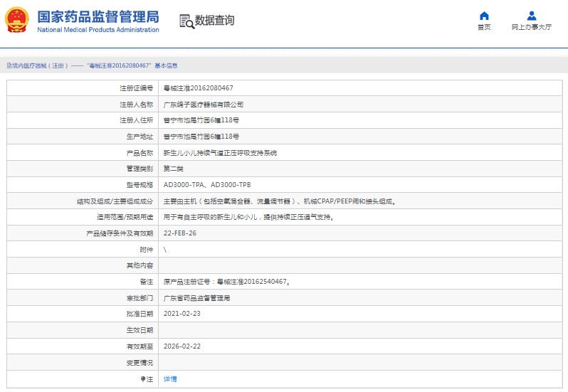Click the 附件 row label
This screenshot has width=568, height=392.
click(147, 250)
